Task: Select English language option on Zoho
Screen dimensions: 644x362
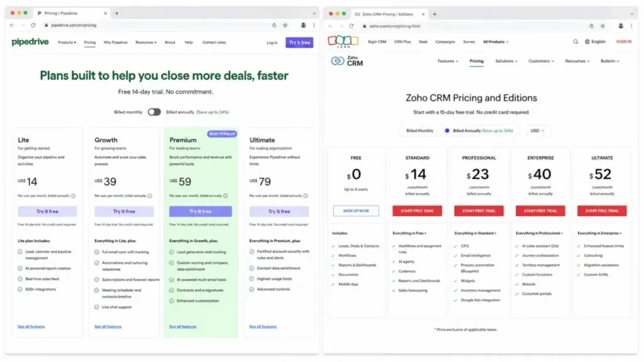Action: tap(595, 41)
